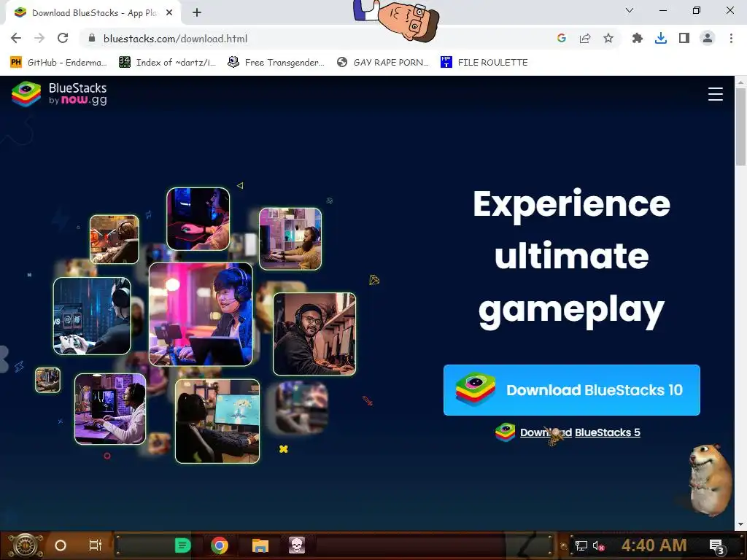
Task: Toggle the Chrome side panel
Action: click(x=684, y=38)
